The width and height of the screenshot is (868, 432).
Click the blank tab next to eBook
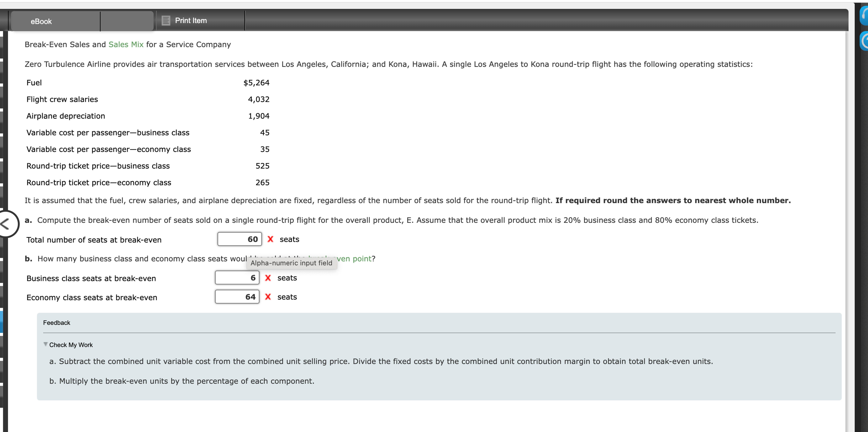coord(127,21)
